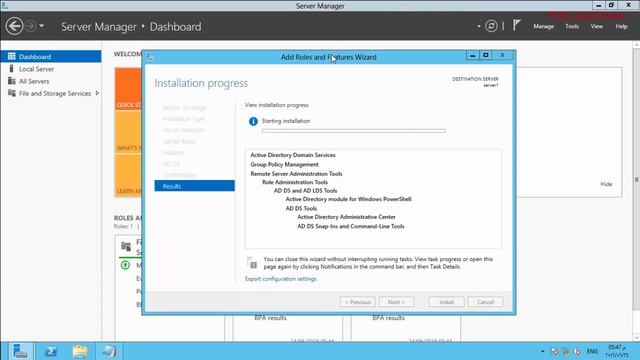The image size is (640, 360).
Task: Open the Manage menu
Action: (x=543, y=26)
